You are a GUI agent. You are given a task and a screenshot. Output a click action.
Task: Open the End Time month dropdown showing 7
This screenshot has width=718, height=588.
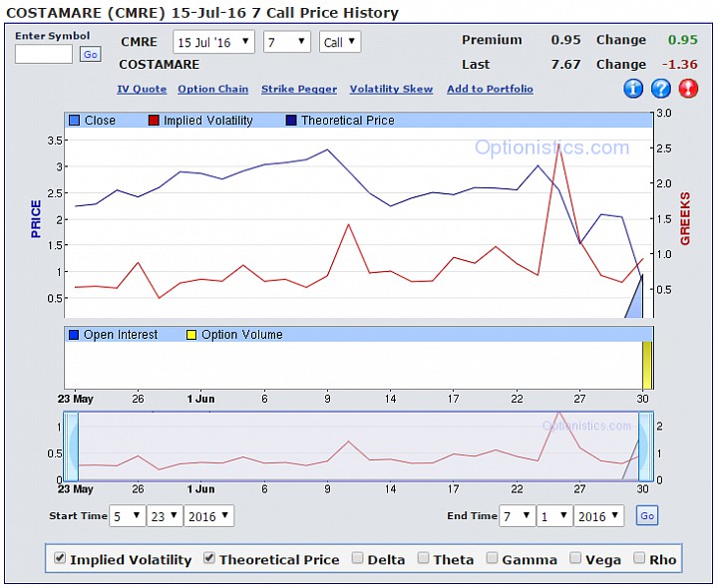pyautogui.click(x=518, y=516)
